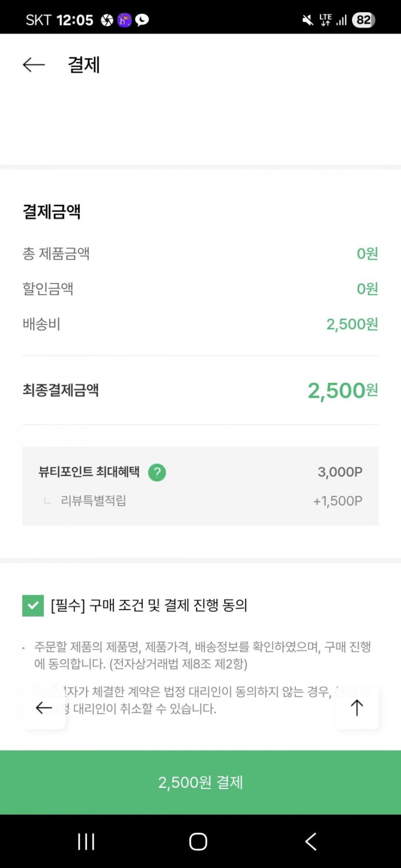
Task: Tap the 결제금액 section heading
Action: tap(52, 212)
